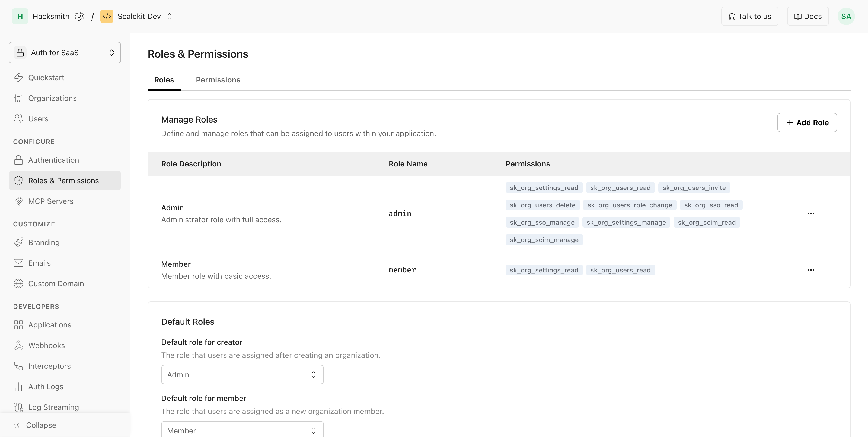Click the sk_org_sso_manage permission tag

click(x=542, y=223)
